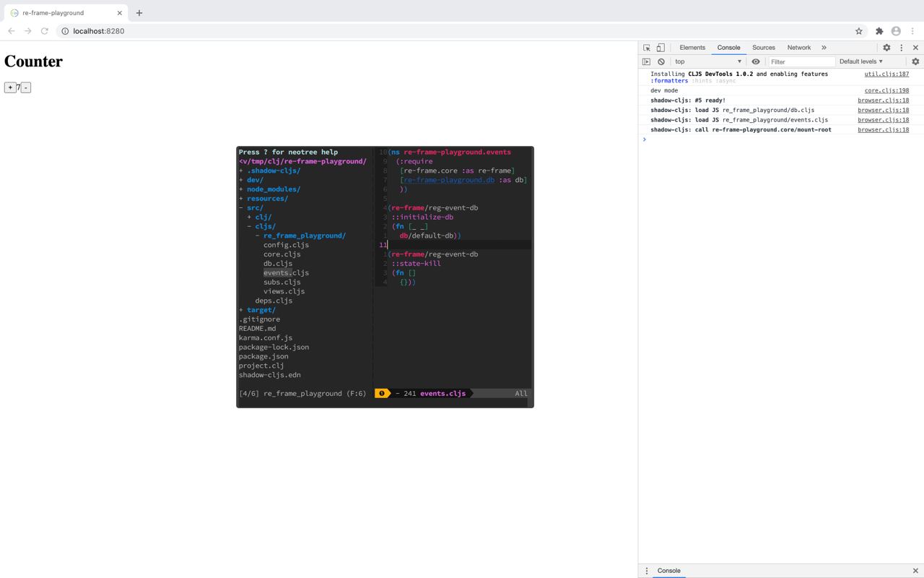Open browser.cljs:18 link for the mount-root call
The height and width of the screenshot is (578, 924).
(883, 129)
